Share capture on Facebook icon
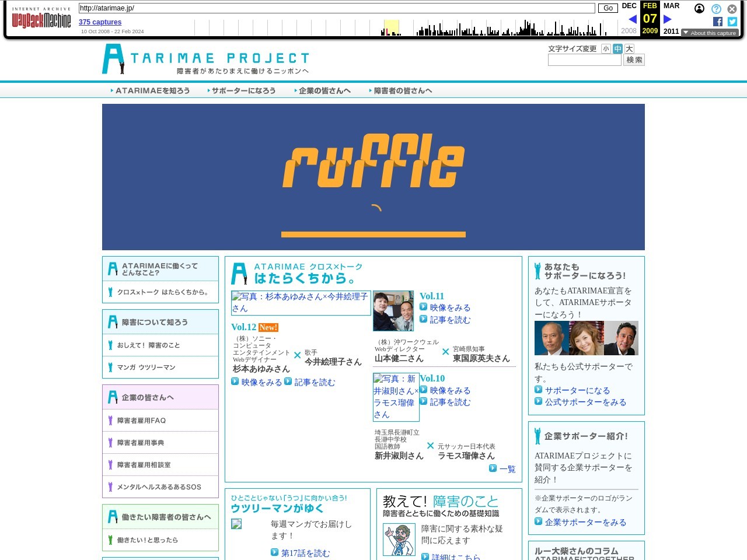 (x=718, y=22)
